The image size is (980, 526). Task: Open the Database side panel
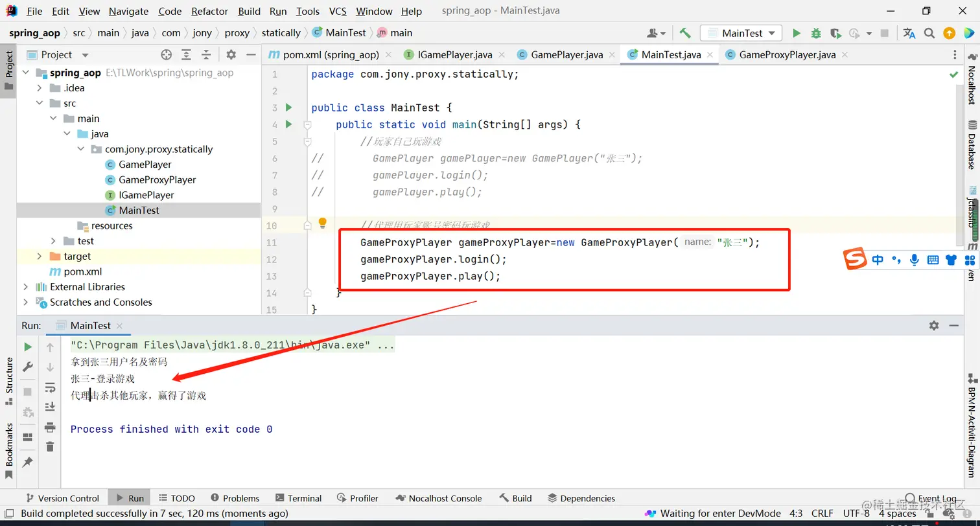point(972,145)
